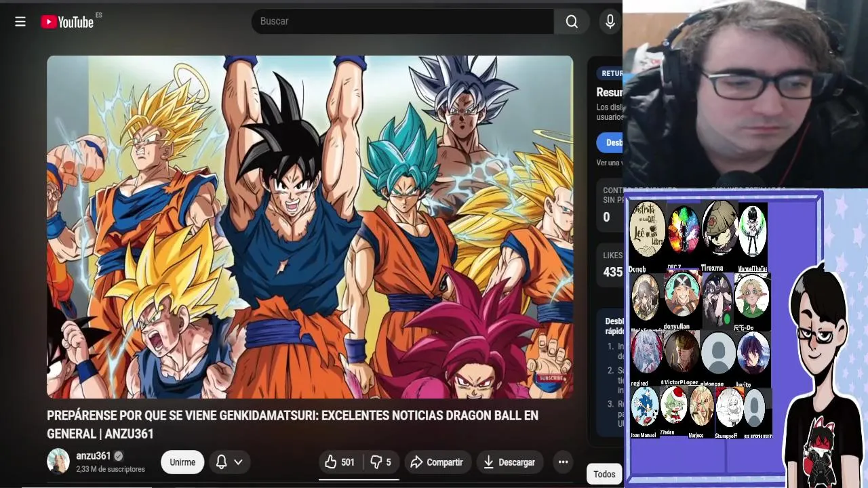Select the 0 dislikes count in side panel
The height and width of the screenshot is (488, 868).
(606, 218)
